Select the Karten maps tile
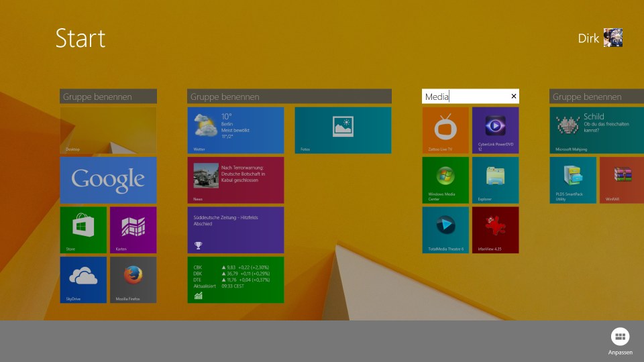644x362 pixels. click(x=133, y=229)
